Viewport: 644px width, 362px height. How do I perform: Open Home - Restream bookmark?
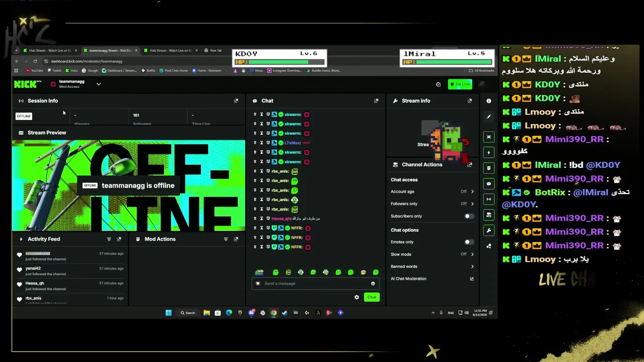click(x=207, y=70)
